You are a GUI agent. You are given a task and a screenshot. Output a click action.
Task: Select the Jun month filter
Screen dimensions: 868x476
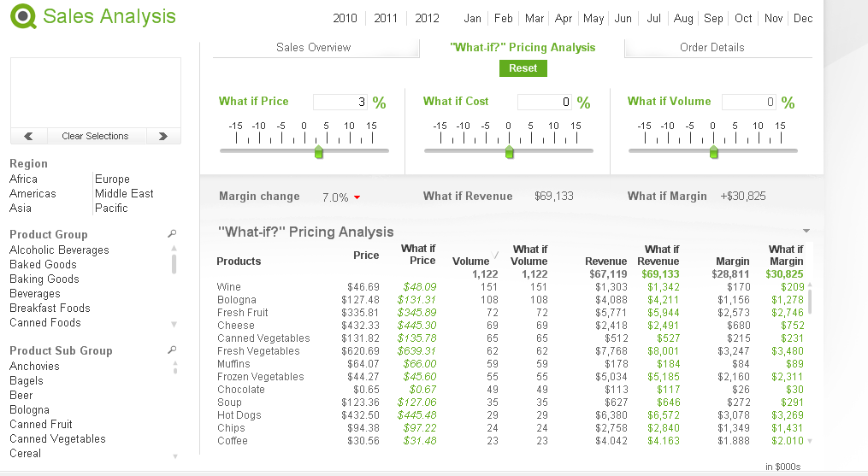pos(623,18)
